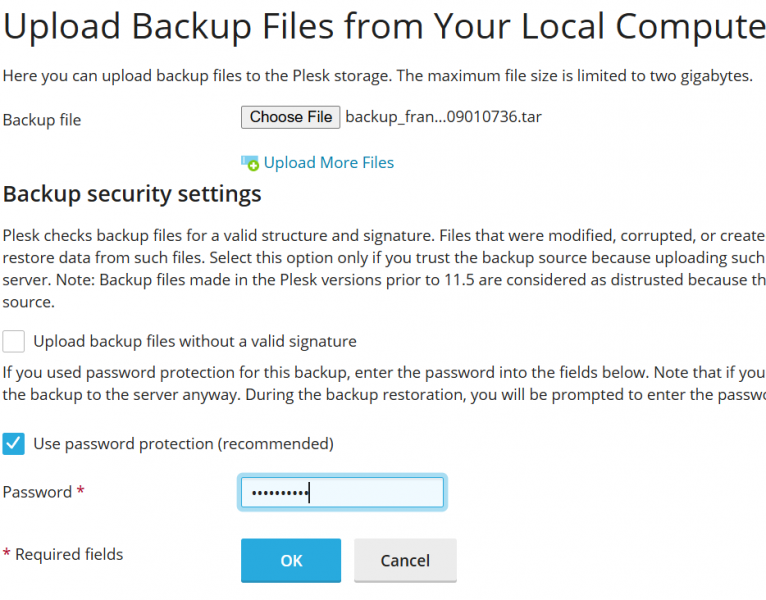Click the selected backup .tar file name

[x=444, y=117]
